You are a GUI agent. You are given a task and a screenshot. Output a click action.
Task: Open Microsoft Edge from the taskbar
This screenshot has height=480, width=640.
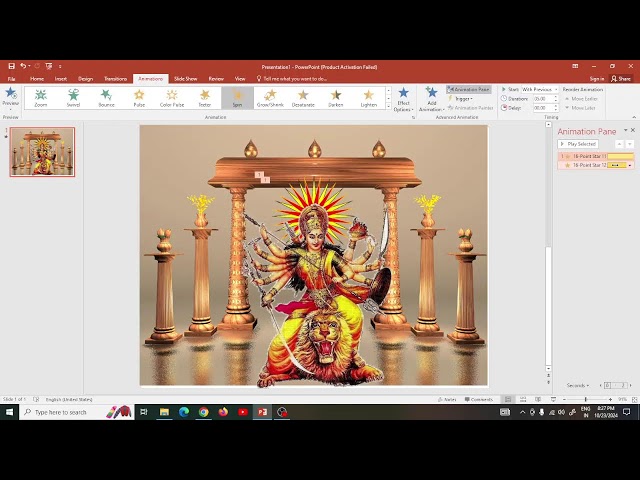(184, 412)
